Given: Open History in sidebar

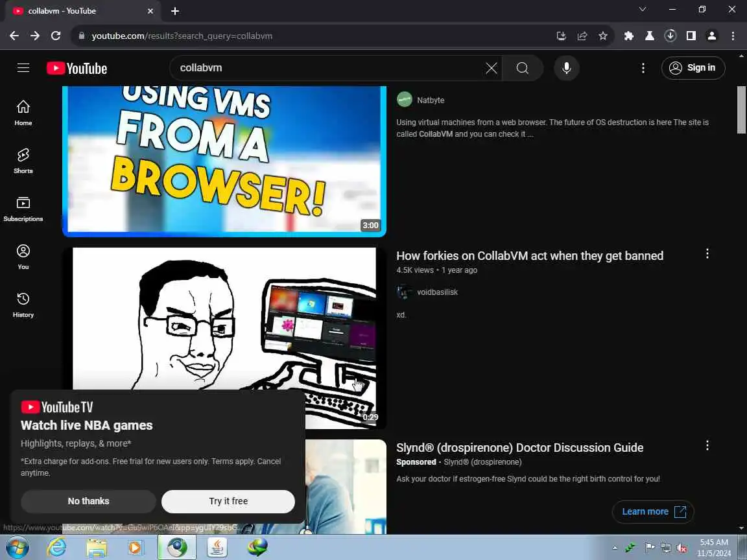Looking at the screenshot, I should pos(23,305).
